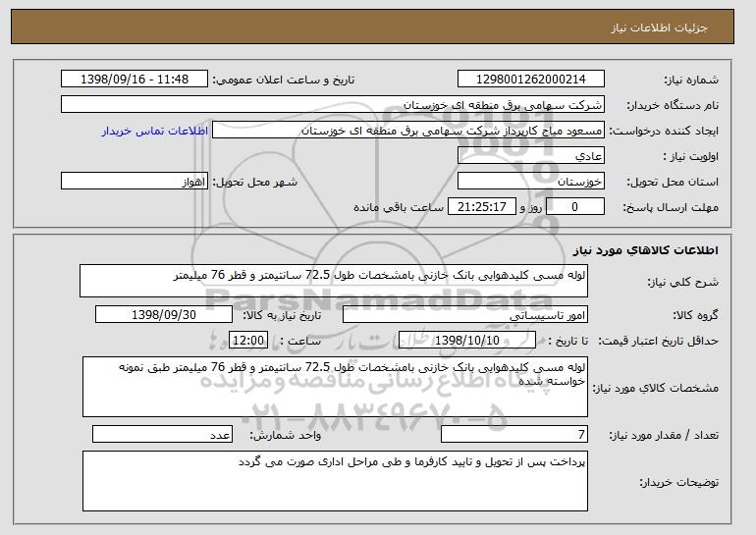The height and width of the screenshot is (535, 756).
Task: Click the buyer organization name field
Action: (333, 105)
